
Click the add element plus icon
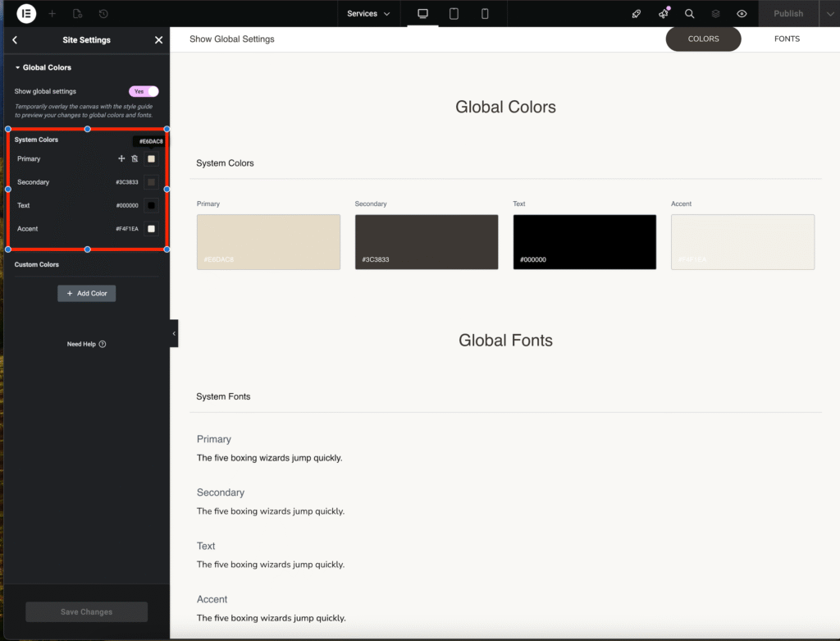(x=52, y=14)
